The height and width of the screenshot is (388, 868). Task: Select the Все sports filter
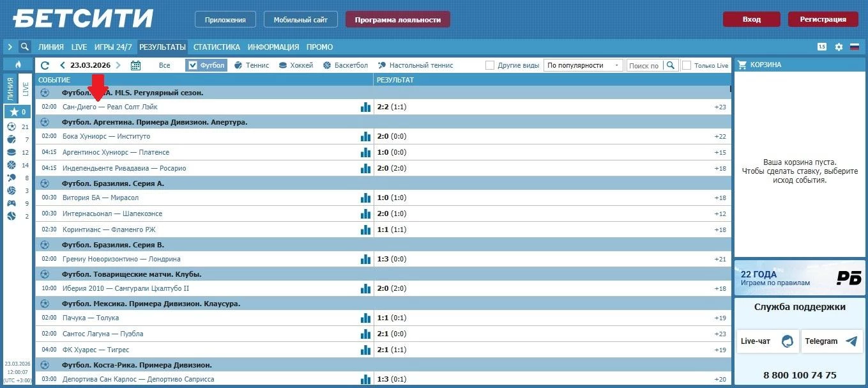[x=165, y=65]
